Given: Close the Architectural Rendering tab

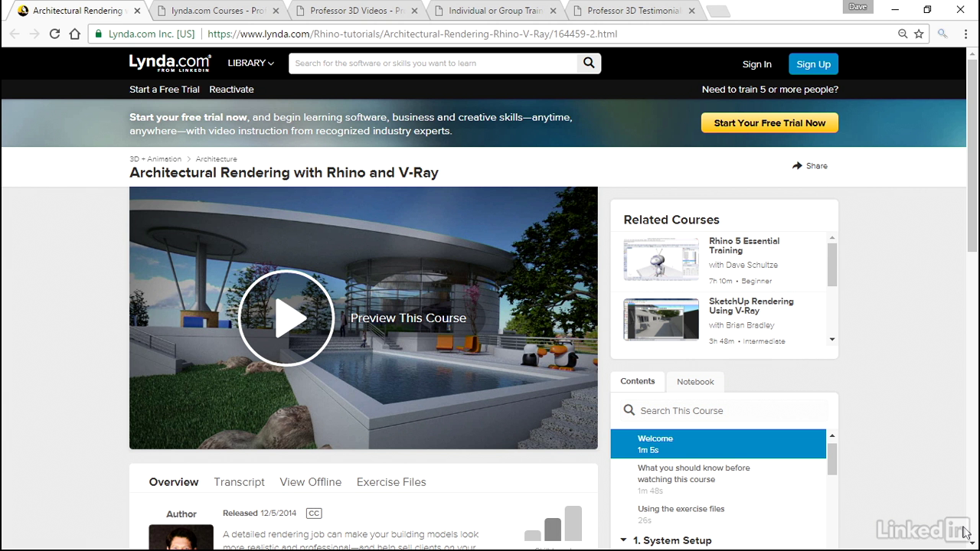Looking at the screenshot, I should [x=137, y=11].
